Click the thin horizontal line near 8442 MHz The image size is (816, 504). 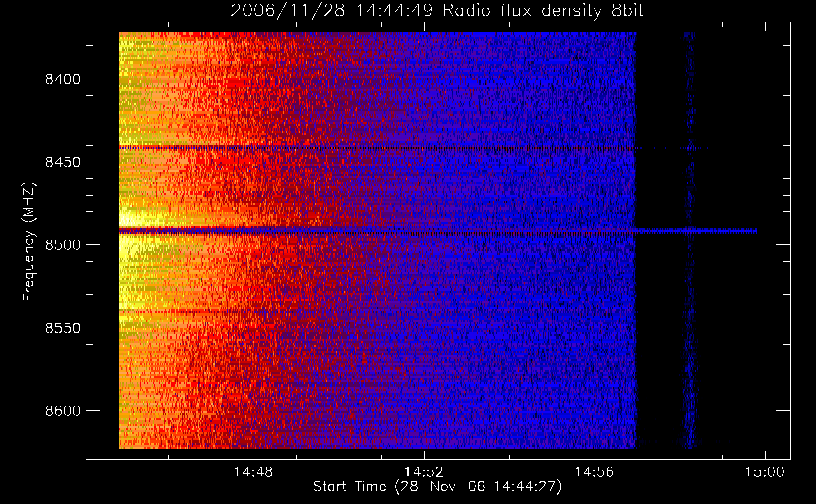click(x=413, y=148)
